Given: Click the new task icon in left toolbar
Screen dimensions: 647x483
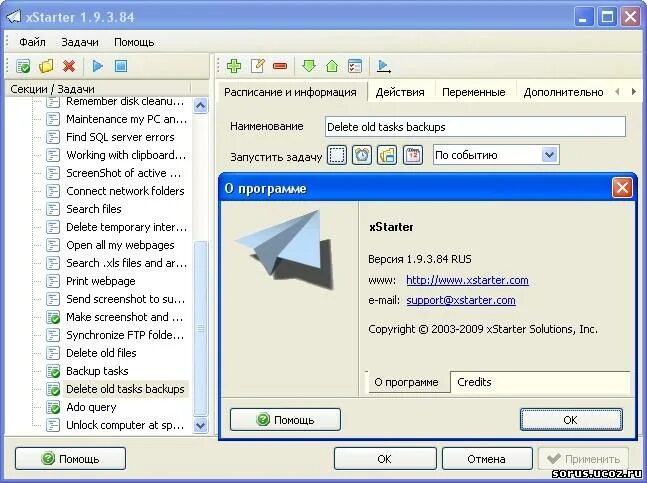Looking at the screenshot, I should [23, 66].
